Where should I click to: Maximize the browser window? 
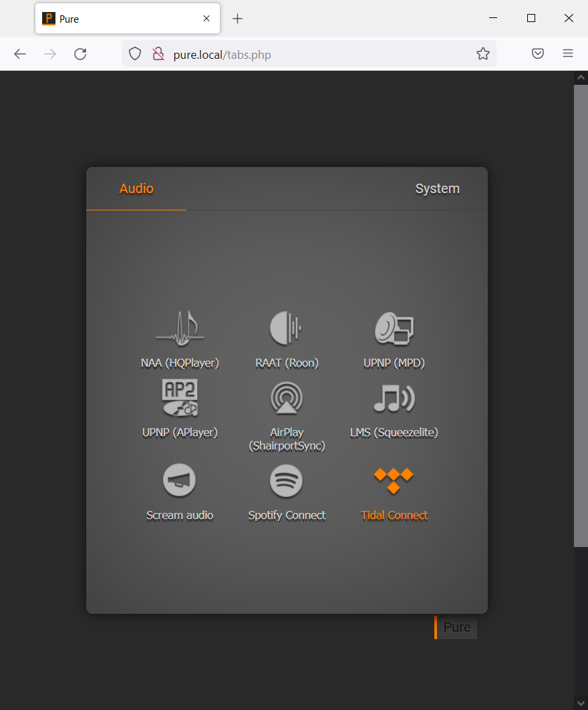coord(531,18)
